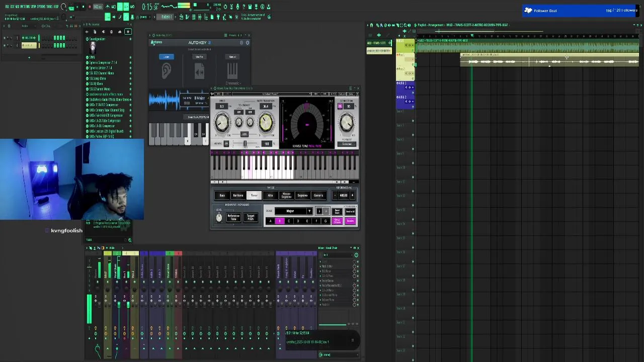Open the Major scale dropdown
The width and height of the screenshot is (644, 362).
[294, 211]
